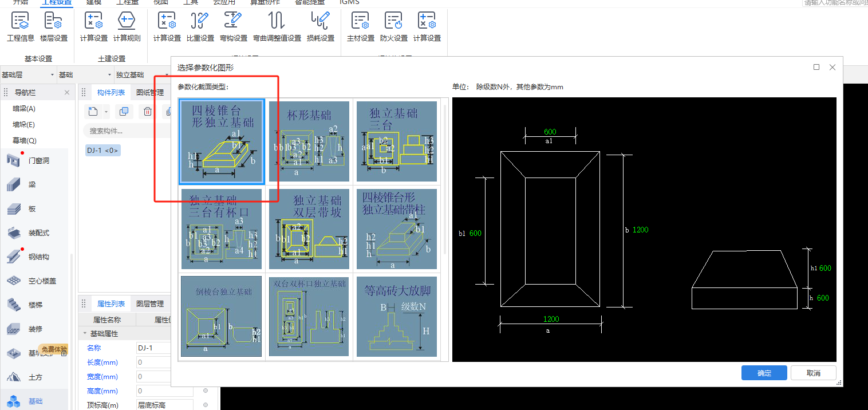Open new-component dropdown arrow

coord(106,112)
